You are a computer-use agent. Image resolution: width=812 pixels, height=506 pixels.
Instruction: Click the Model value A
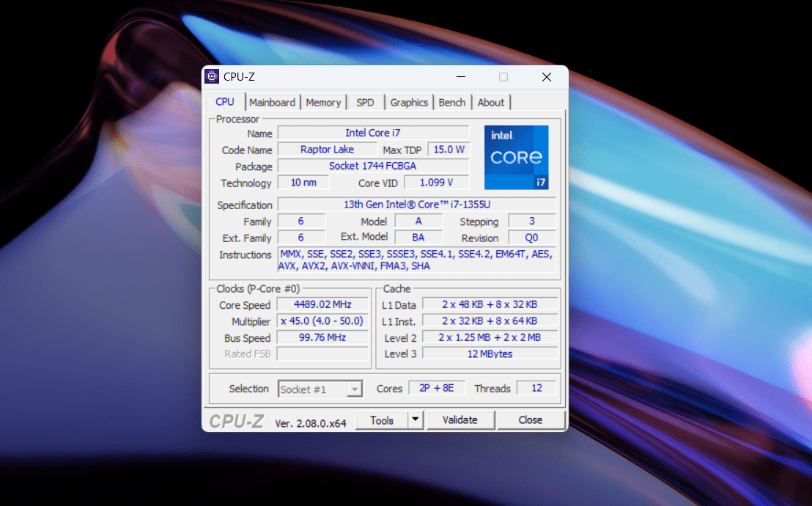pos(418,221)
